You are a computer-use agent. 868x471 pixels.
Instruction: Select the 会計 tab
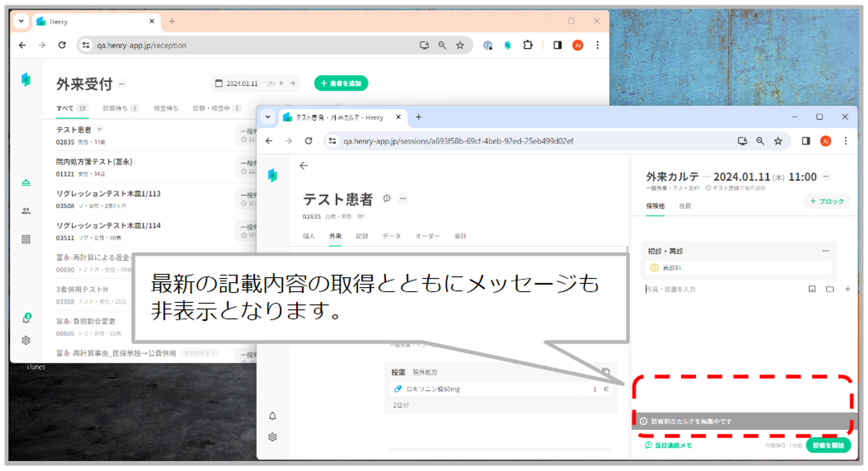click(460, 236)
